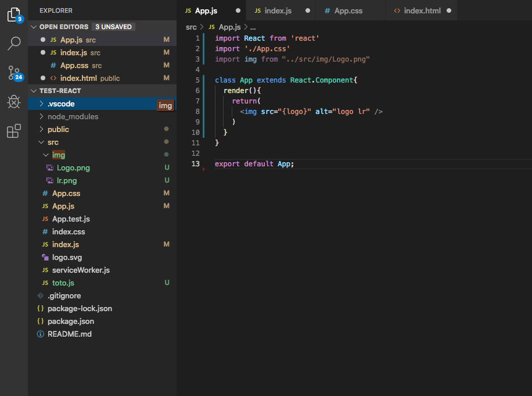Click the hash icon on the App.css tab
Image resolution: width=532 pixels, height=396 pixels.
(328, 11)
